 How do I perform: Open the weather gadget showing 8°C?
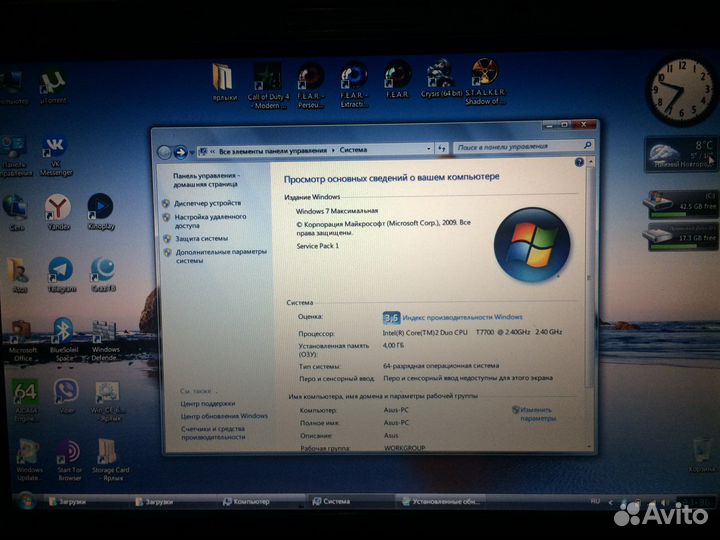(x=681, y=154)
